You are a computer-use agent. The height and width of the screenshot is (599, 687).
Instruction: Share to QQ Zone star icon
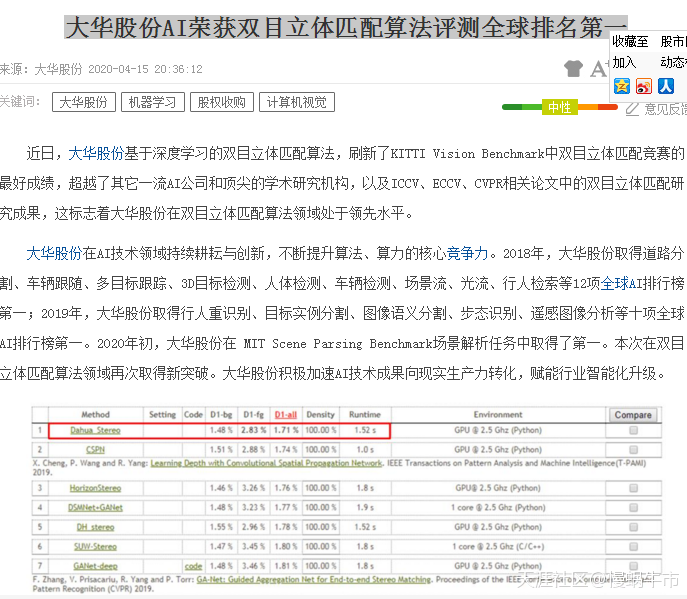pyautogui.click(x=622, y=86)
